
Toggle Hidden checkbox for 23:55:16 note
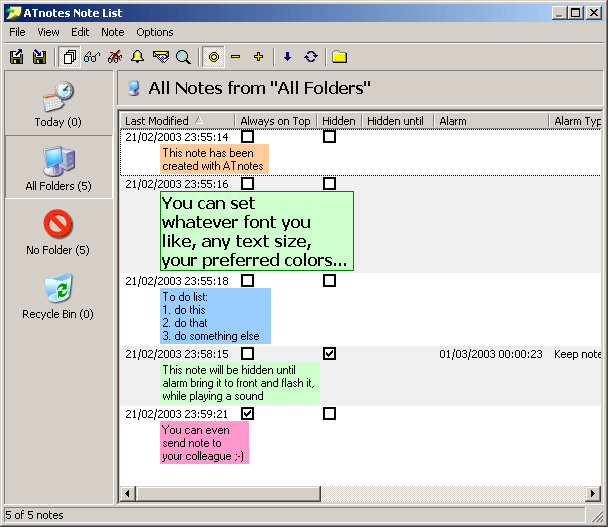[329, 183]
